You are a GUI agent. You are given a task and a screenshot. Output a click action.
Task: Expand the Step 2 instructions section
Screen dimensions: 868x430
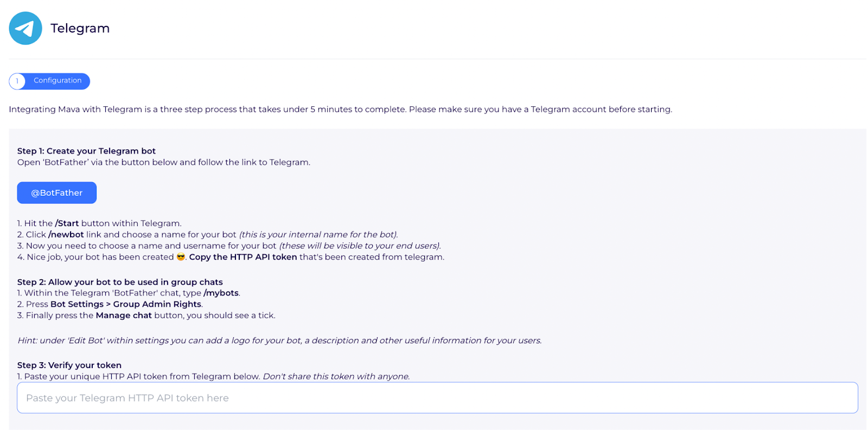[x=120, y=282]
